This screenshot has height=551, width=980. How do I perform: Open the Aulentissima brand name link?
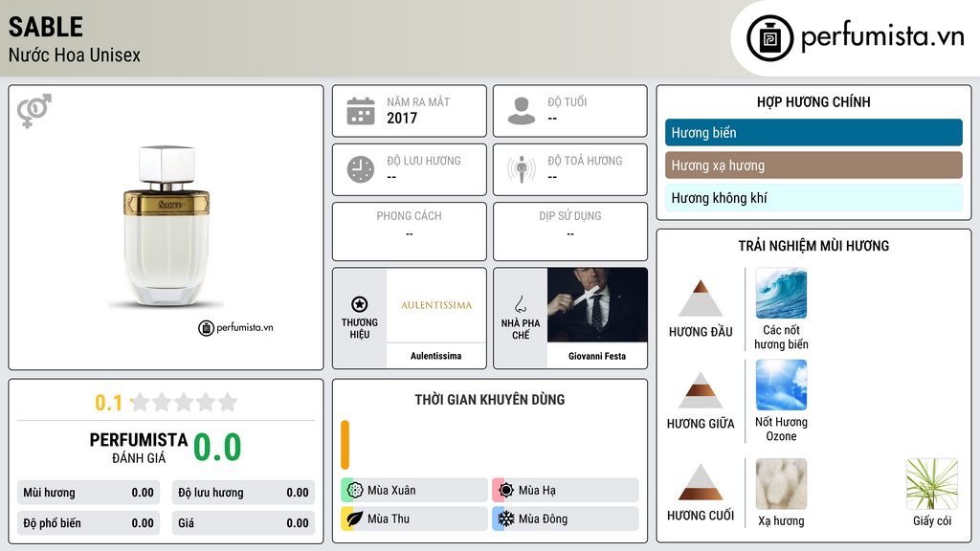[x=436, y=356]
